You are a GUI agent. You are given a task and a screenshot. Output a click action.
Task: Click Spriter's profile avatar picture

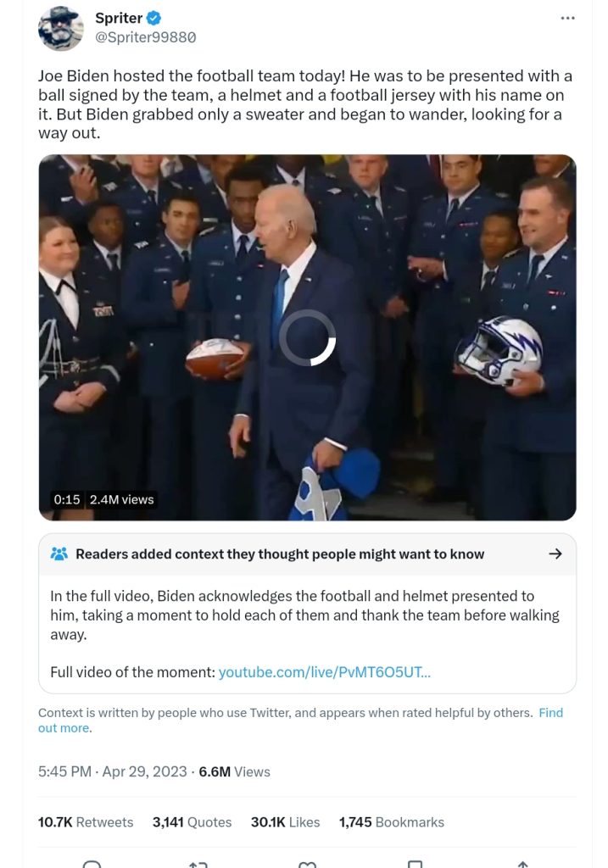(x=60, y=28)
